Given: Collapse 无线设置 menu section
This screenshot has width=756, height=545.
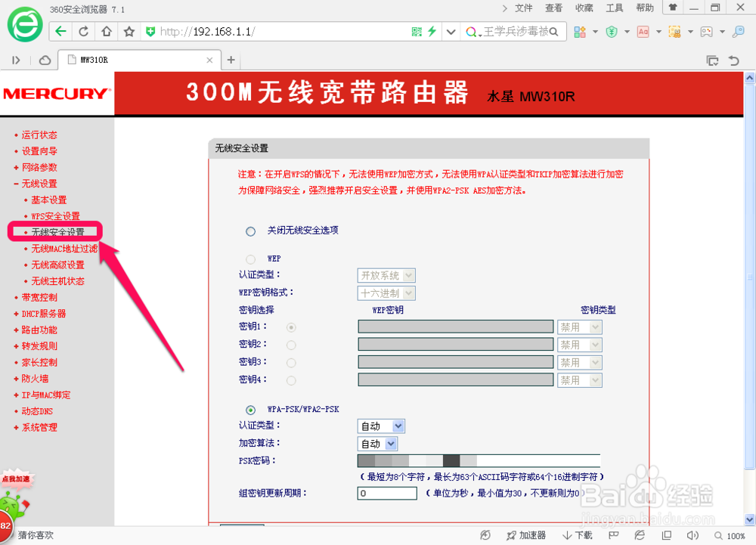Looking at the screenshot, I should [x=39, y=184].
